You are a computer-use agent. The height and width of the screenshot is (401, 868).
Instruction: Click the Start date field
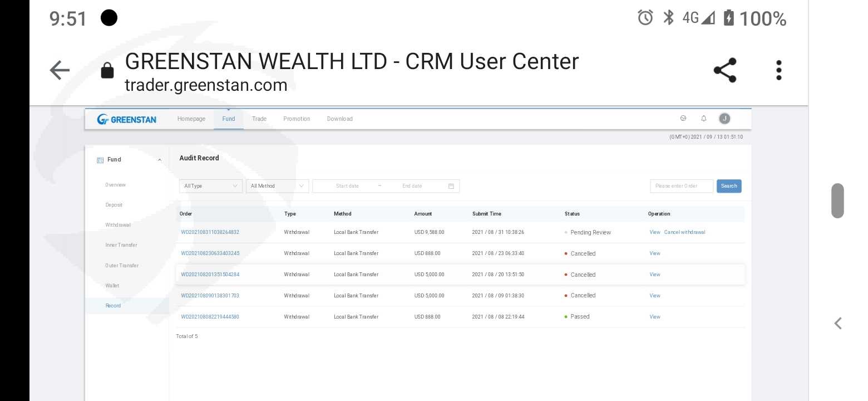pyautogui.click(x=347, y=186)
